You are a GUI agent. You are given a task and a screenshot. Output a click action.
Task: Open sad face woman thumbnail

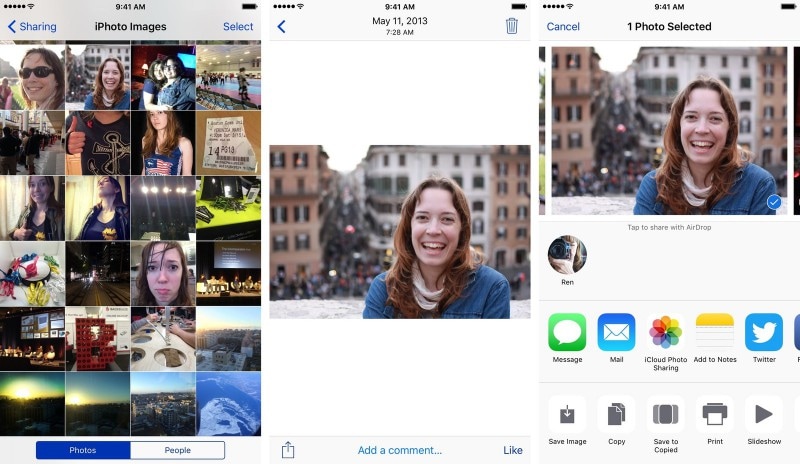pos(163,274)
